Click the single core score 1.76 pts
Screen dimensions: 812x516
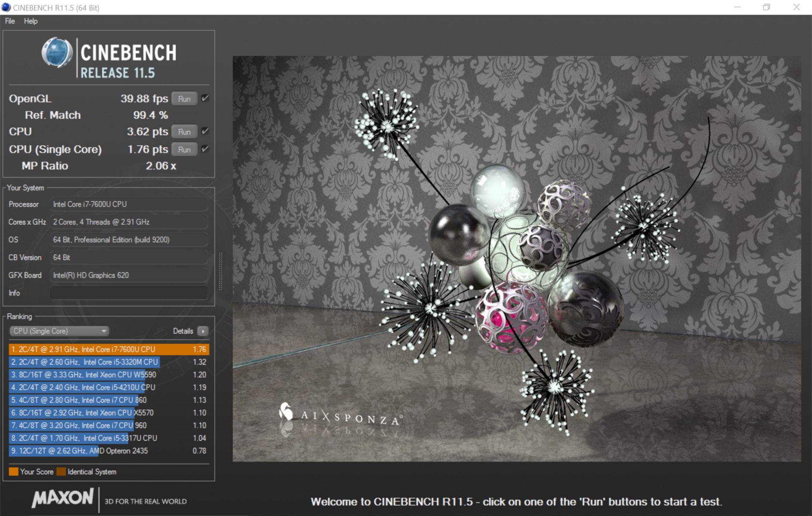pos(148,149)
